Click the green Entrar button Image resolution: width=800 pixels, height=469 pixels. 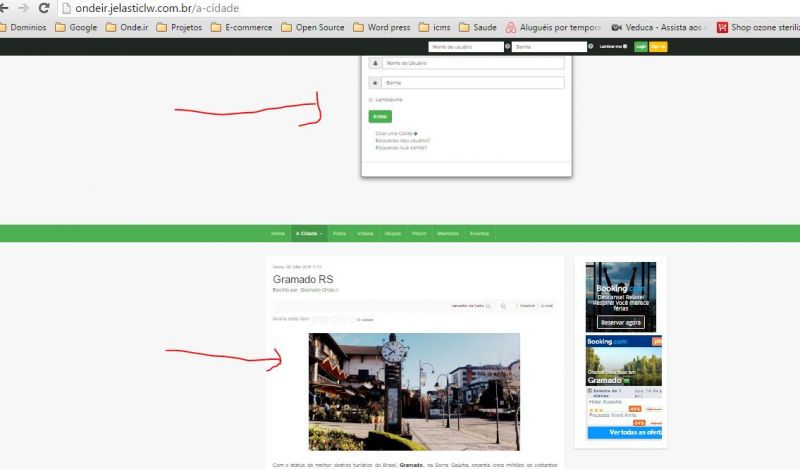[380, 116]
